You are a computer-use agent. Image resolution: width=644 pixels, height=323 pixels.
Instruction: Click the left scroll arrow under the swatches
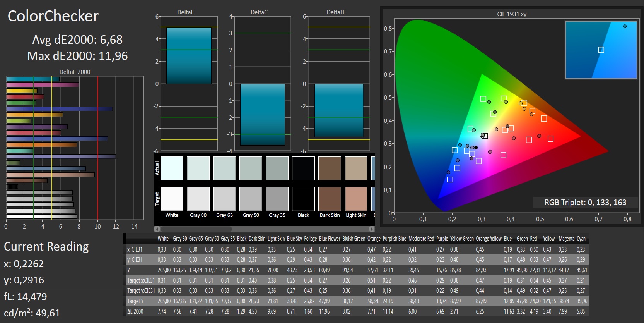(x=157, y=229)
